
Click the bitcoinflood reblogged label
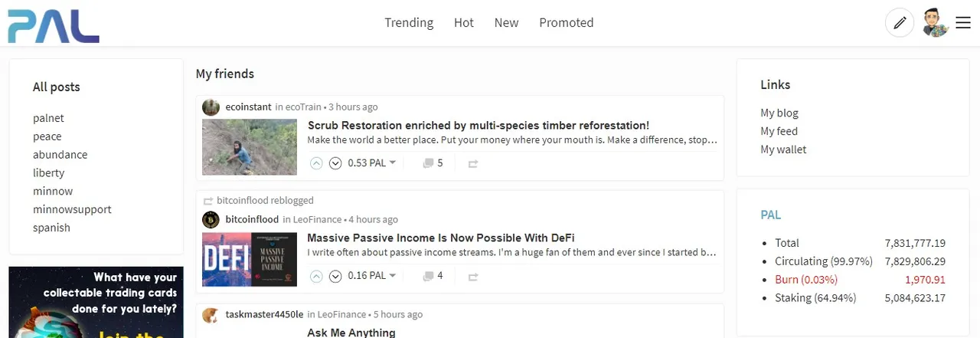265,200
